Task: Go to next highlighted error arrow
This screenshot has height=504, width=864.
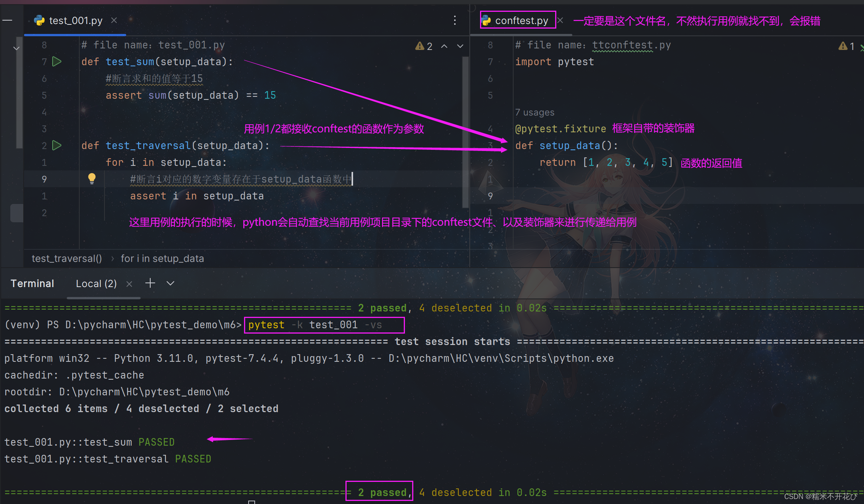Action: coord(460,46)
